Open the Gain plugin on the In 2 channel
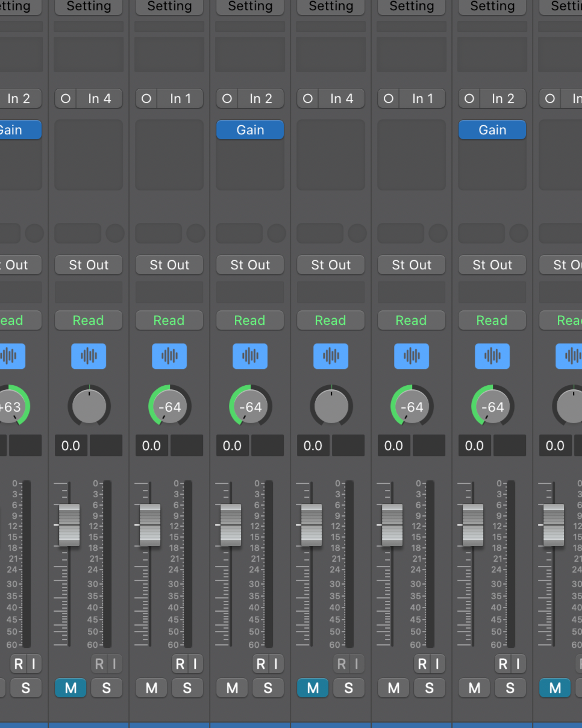Viewport: 582px width, 728px height. coord(250,130)
